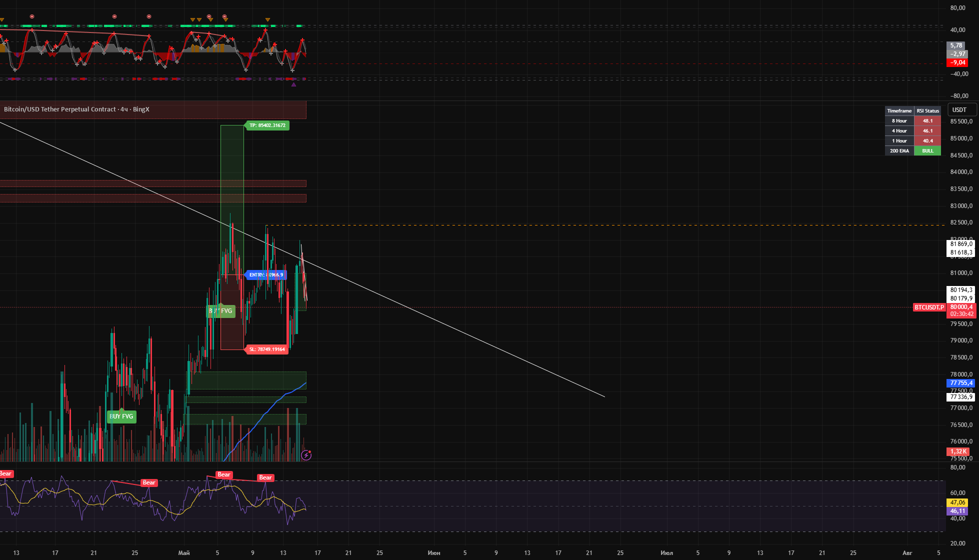Select the TP: 85402.31672 target label
Screen dimensions: 979x560
coord(267,125)
